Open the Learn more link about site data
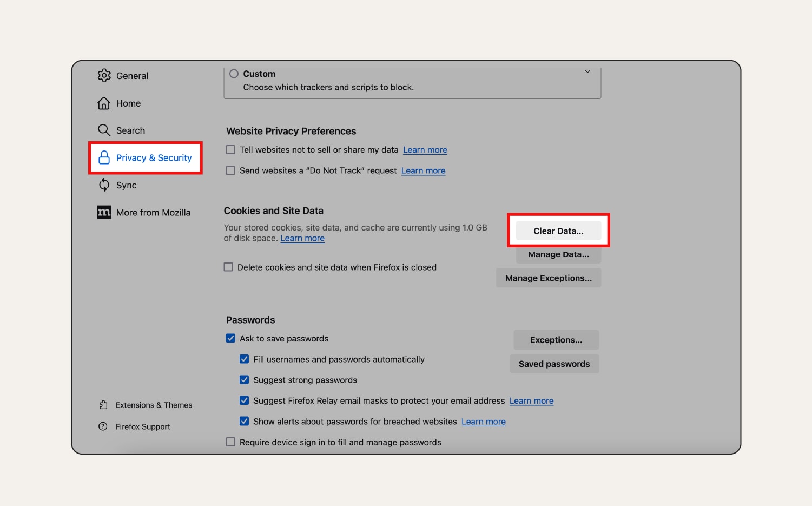 click(302, 238)
